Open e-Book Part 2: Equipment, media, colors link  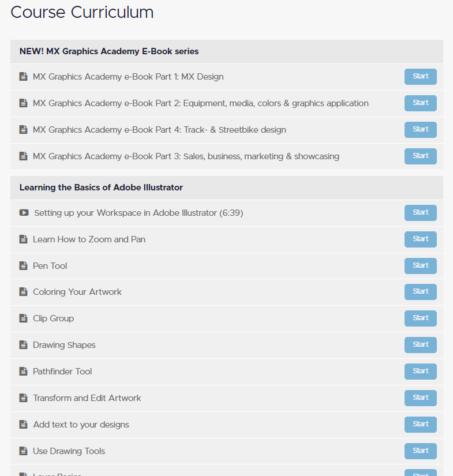pyautogui.click(x=200, y=103)
